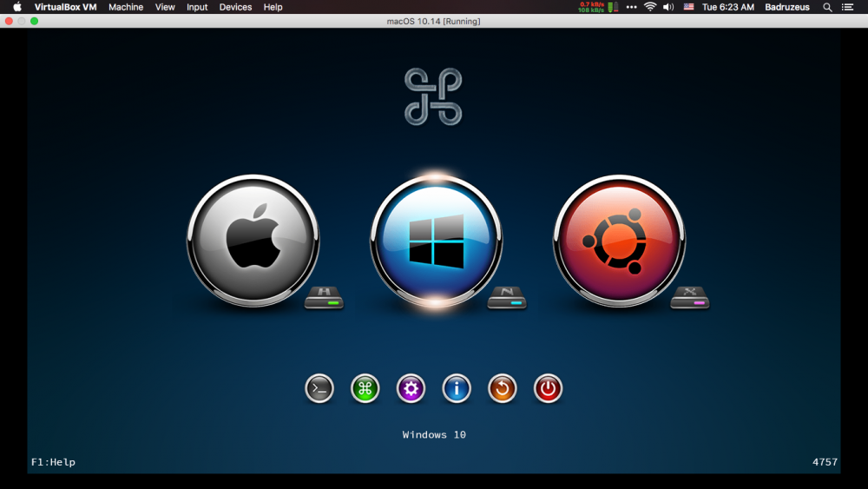Click the HFS drive badge under Apple
868x489 pixels.
tap(324, 297)
